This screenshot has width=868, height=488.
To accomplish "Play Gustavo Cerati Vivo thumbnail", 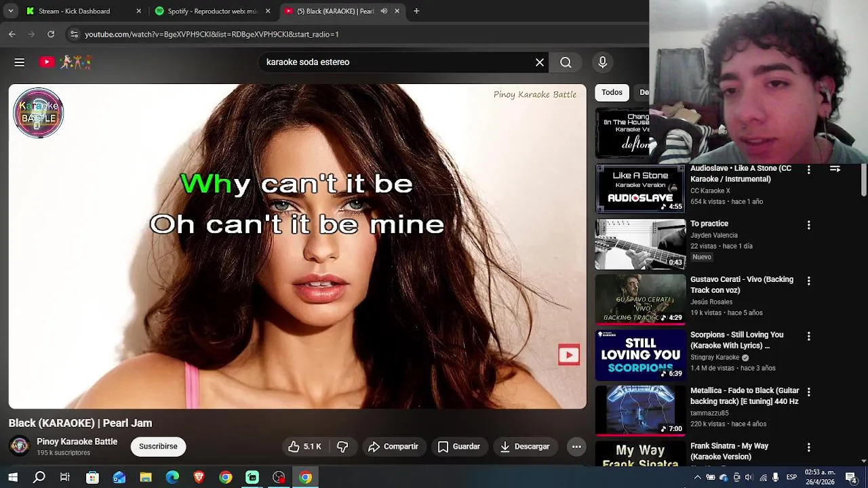I will tap(640, 300).
